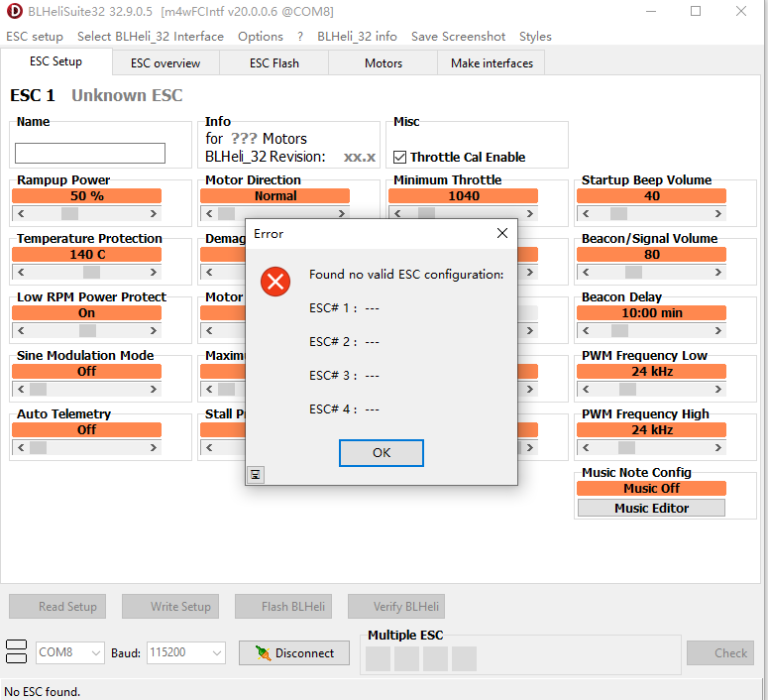
Task: Click PWM Frequency Low left arrow
Action: 586,389
